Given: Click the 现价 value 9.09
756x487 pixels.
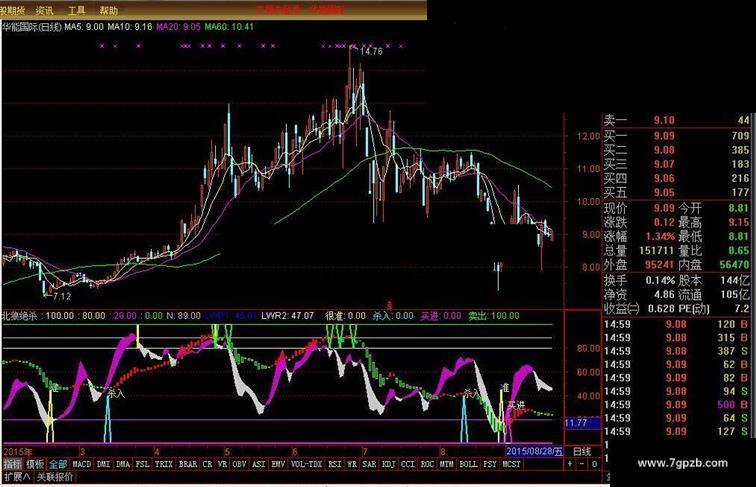Looking at the screenshot, I should click(x=664, y=208).
